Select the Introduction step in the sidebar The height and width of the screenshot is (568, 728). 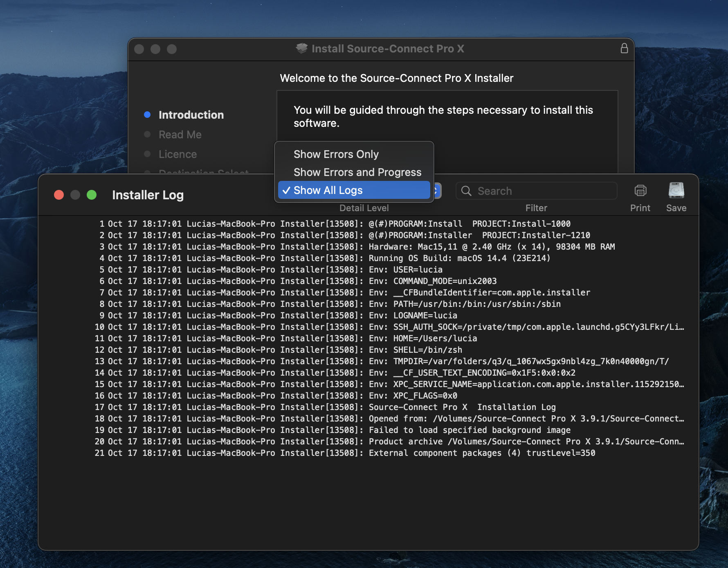tap(191, 115)
